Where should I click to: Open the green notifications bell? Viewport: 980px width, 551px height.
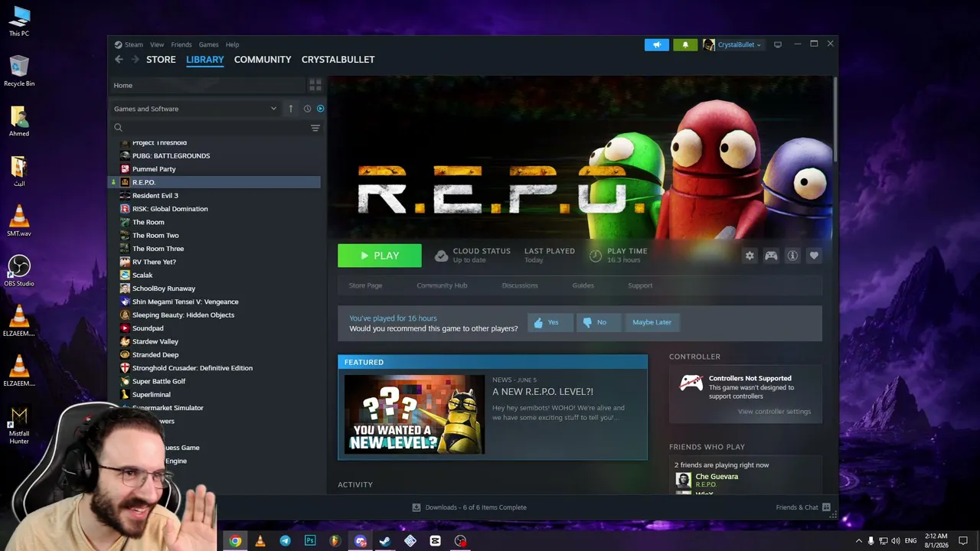pyautogui.click(x=685, y=44)
